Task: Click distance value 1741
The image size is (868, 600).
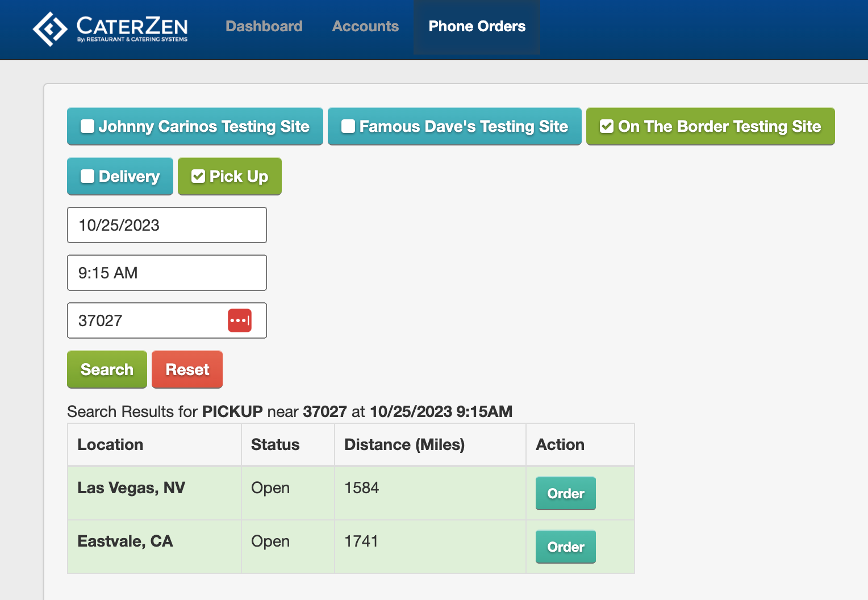Action: point(361,541)
